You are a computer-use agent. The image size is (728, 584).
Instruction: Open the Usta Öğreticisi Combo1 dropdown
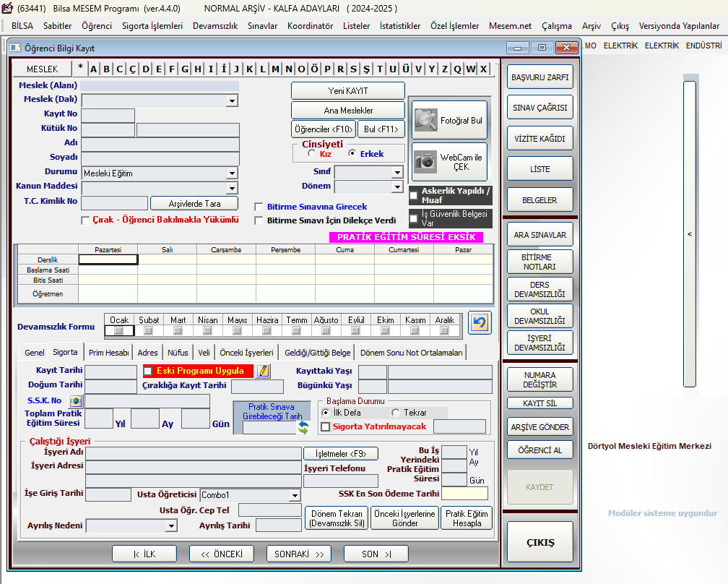(x=294, y=495)
